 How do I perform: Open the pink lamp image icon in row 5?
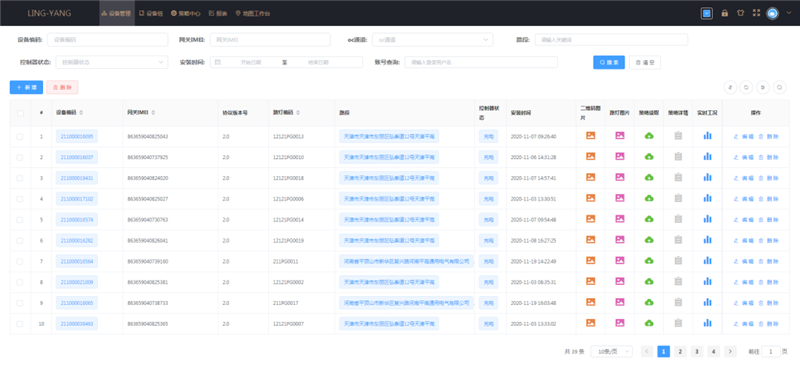click(x=619, y=219)
